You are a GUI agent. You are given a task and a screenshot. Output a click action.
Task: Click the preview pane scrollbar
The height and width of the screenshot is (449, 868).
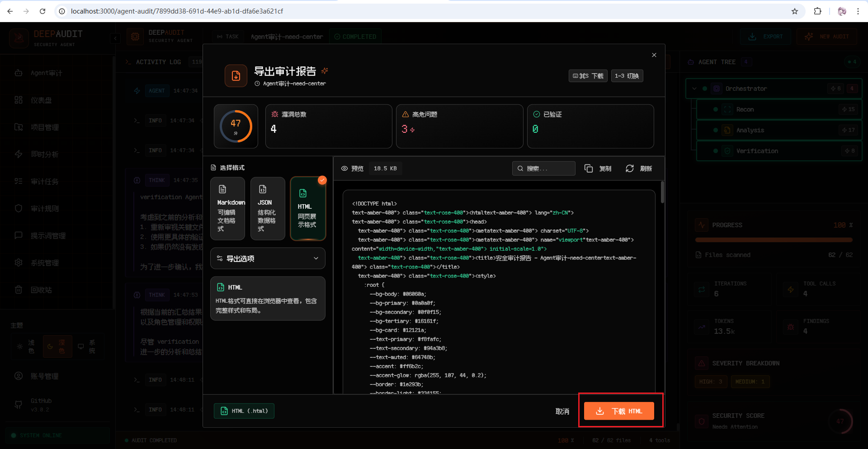(x=662, y=192)
